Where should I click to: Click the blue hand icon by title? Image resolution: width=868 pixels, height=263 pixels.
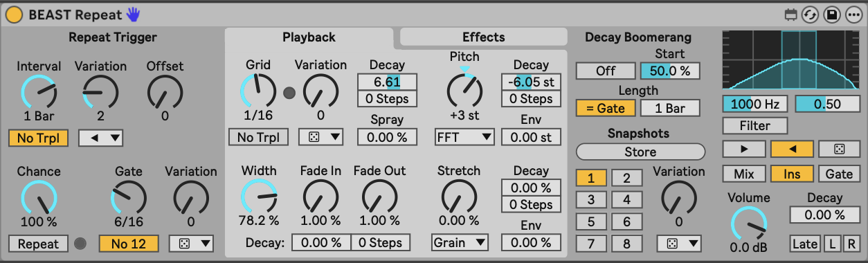tap(134, 15)
